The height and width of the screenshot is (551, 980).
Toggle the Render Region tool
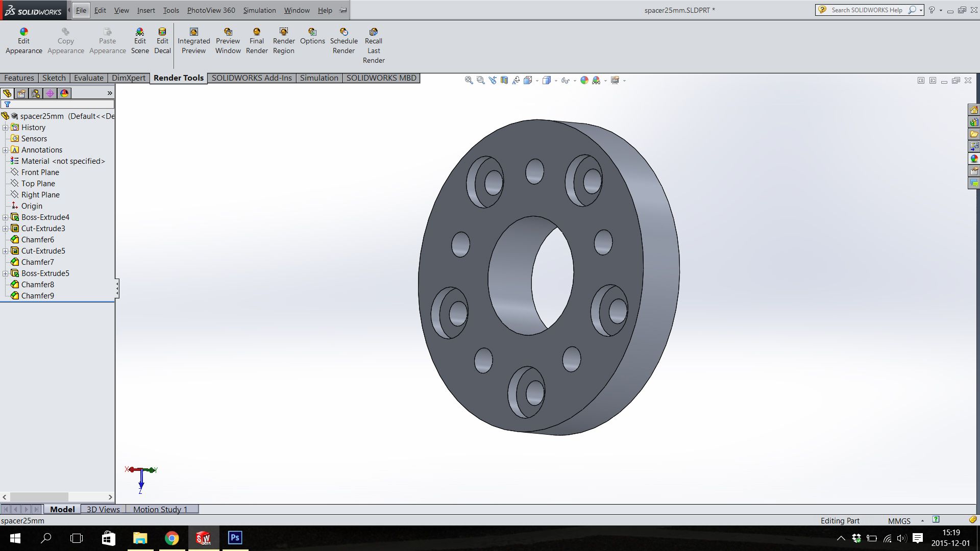[x=283, y=41]
